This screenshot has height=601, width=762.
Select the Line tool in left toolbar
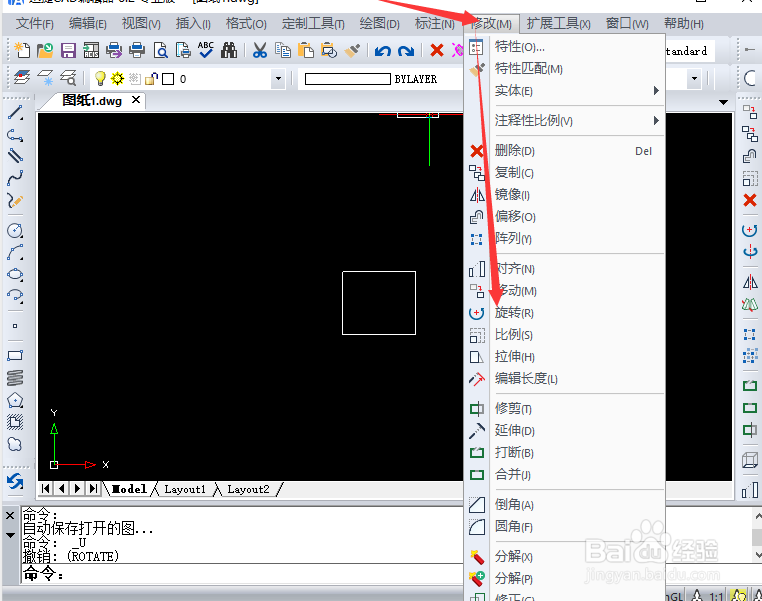(x=15, y=113)
